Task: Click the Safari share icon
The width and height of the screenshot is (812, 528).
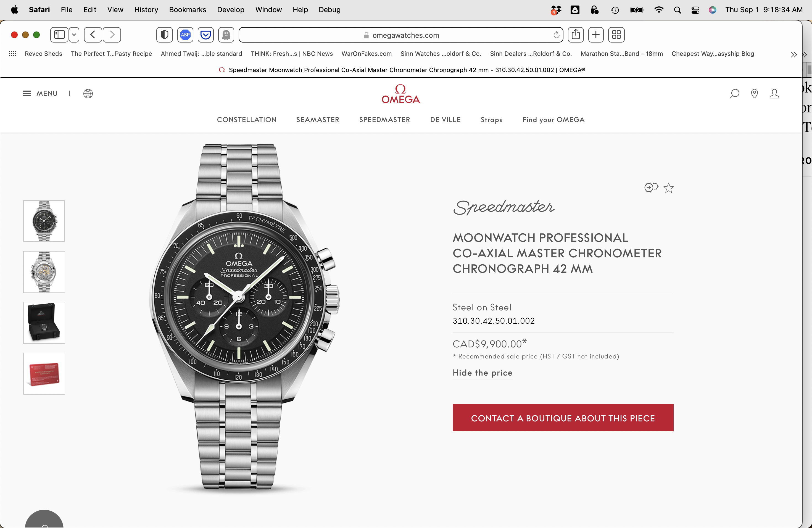Action: click(576, 35)
